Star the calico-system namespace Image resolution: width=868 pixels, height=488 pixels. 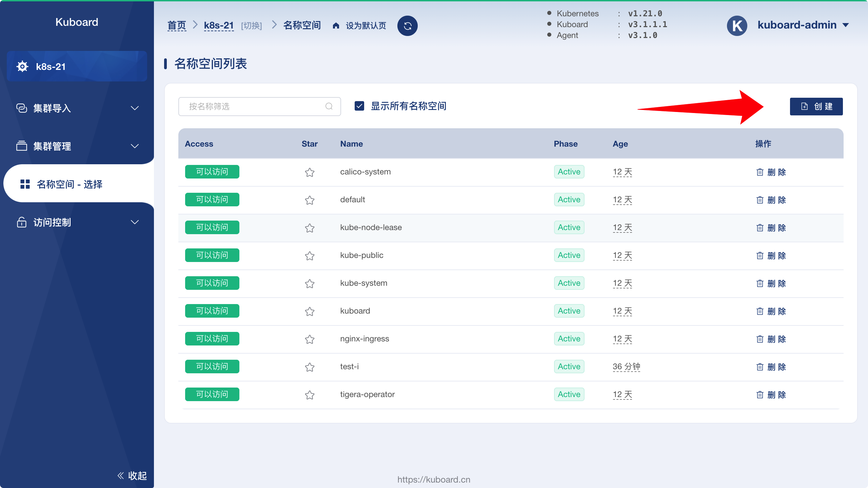click(310, 172)
